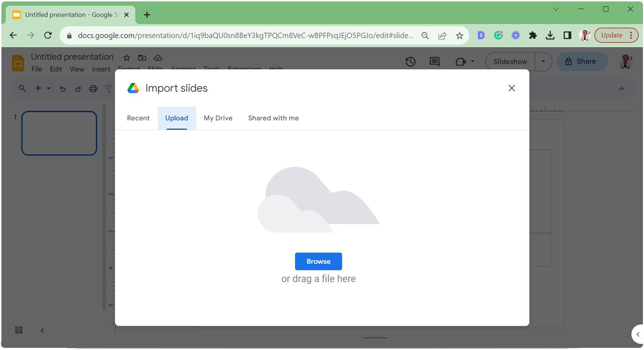644x350 pixels.
Task: Click the Google Drive logo in dialog
Action: [133, 88]
